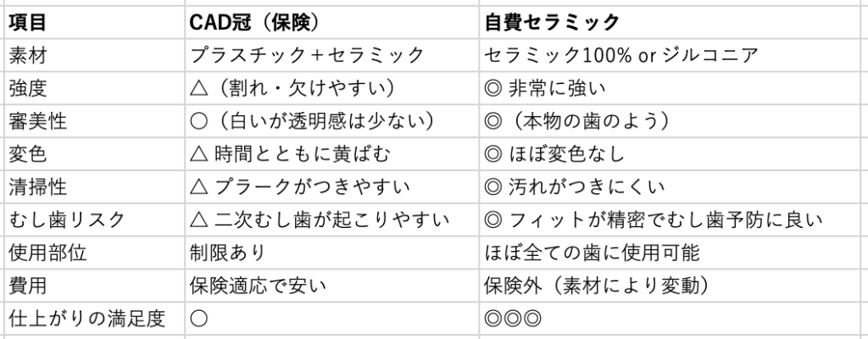The width and height of the screenshot is (868, 339).
Task: Click the 審美性 row label cell
Action: coord(37,121)
